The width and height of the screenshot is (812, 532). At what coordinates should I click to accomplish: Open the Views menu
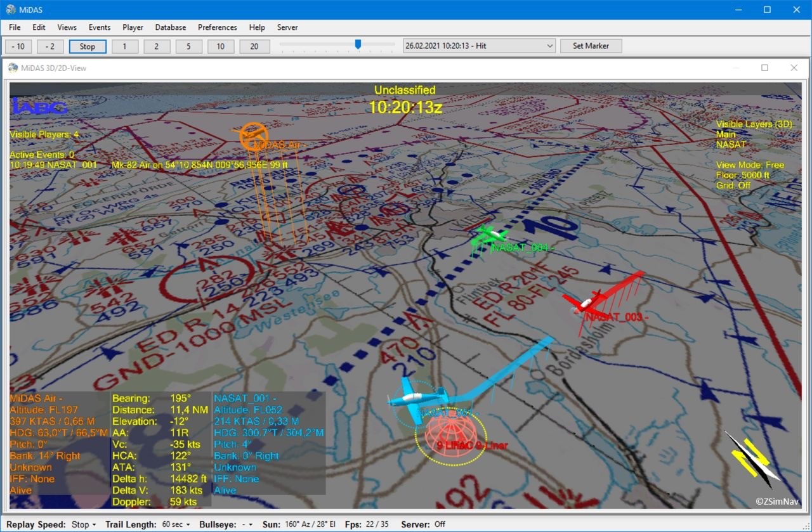pos(67,27)
